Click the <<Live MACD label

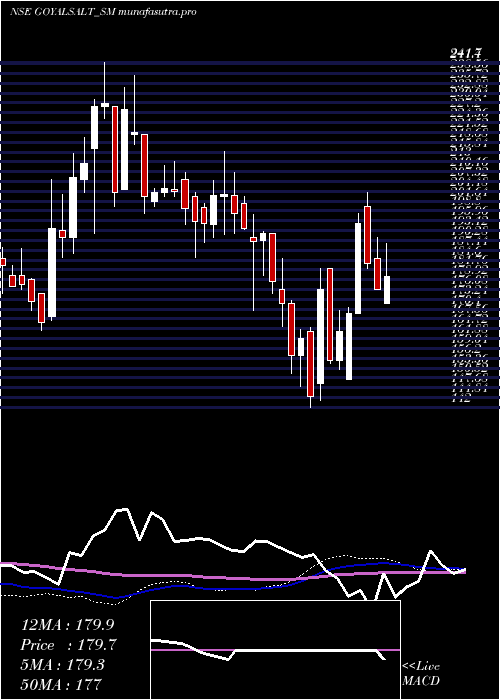pos(421,674)
